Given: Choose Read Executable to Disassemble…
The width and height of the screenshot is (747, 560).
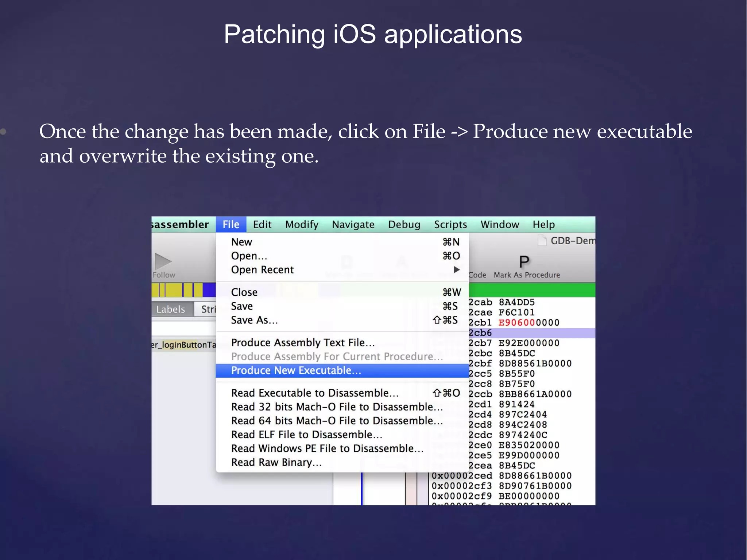Looking at the screenshot, I should (x=342, y=393).
